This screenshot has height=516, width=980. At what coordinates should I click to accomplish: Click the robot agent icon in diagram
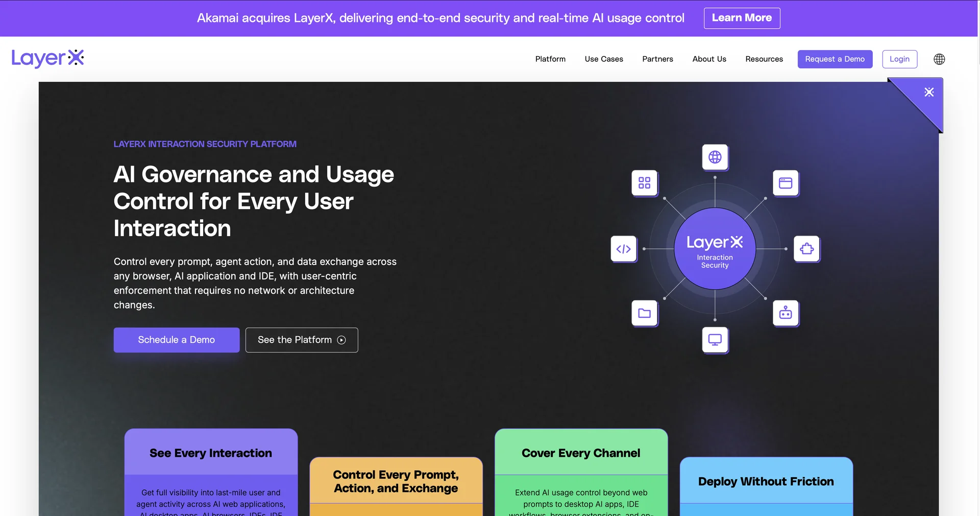786,313
